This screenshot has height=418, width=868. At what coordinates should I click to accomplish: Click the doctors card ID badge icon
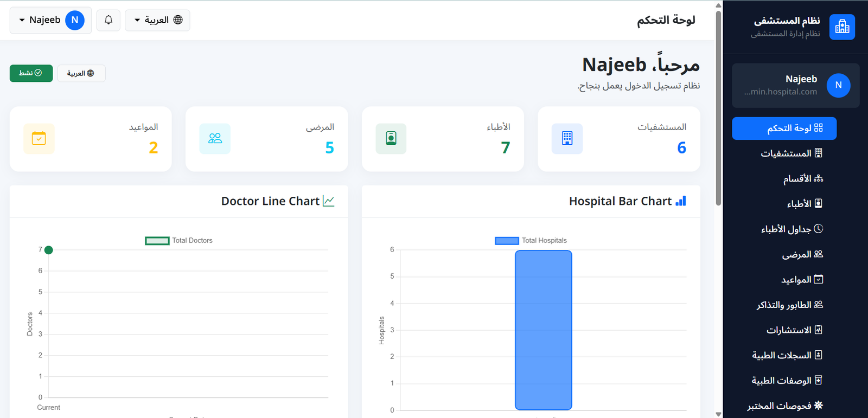[391, 139]
